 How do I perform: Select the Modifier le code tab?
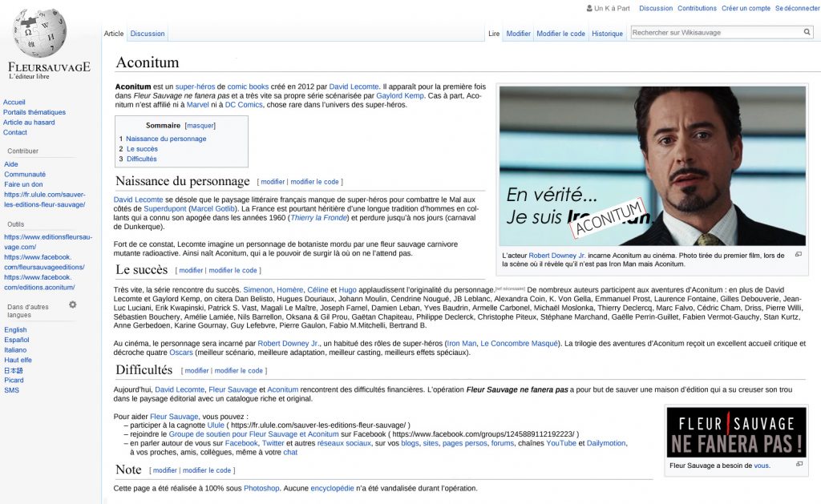[x=560, y=34]
